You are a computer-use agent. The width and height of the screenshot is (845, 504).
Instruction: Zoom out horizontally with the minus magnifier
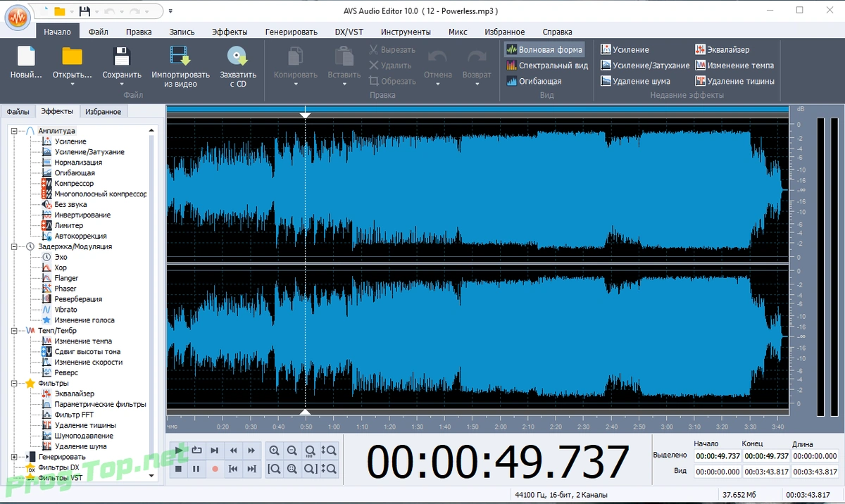pos(292,451)
